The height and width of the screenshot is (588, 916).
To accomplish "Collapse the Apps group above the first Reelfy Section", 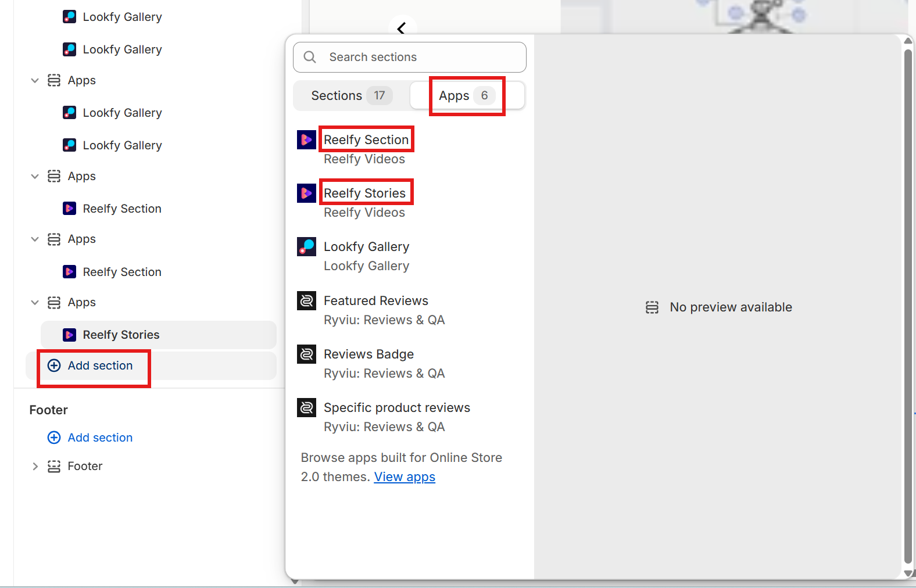I will (x=35, y=176).
